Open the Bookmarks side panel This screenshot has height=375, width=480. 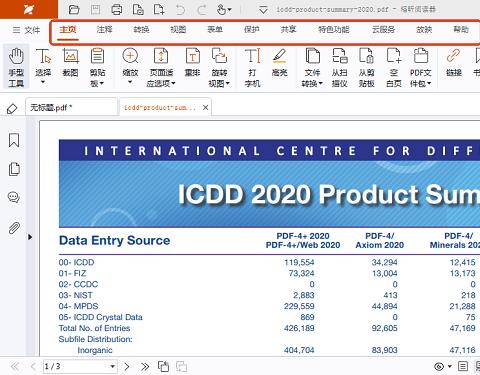[14, 140]
